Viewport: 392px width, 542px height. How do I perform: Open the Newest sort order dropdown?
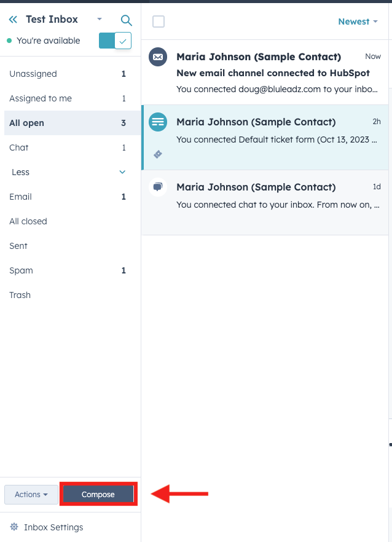coord(358,21)
